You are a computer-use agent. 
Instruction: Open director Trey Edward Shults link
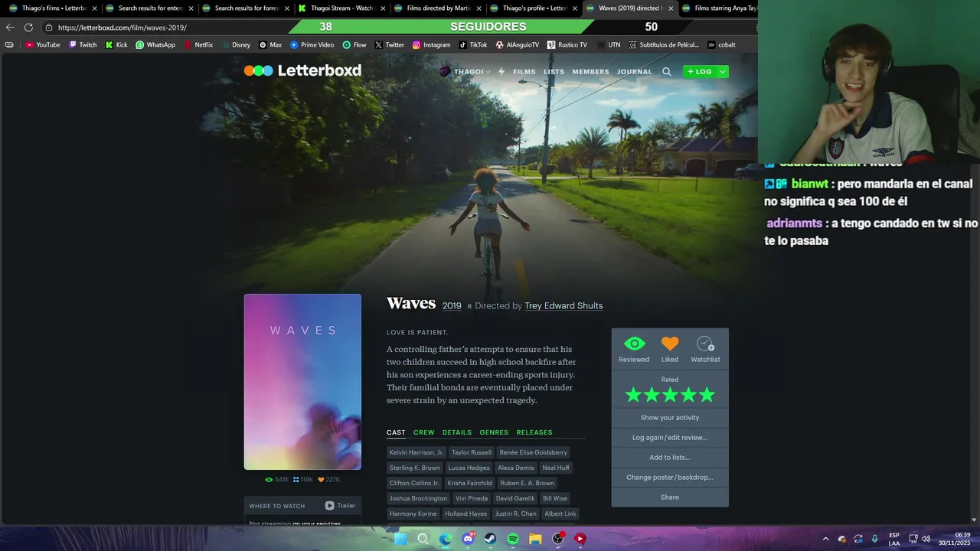coord(563,305)
